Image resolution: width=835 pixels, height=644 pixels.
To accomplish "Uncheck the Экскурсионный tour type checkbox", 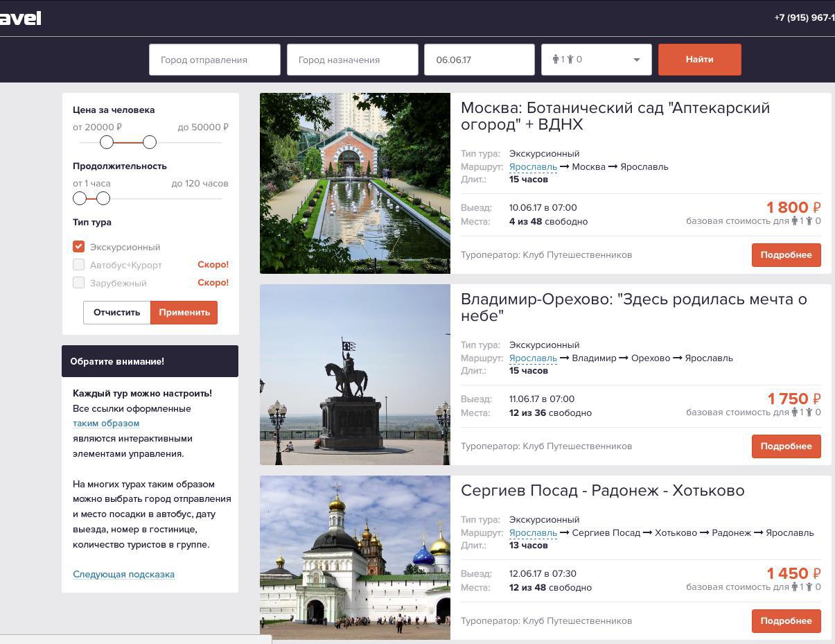I will click(x=78, y=246).
